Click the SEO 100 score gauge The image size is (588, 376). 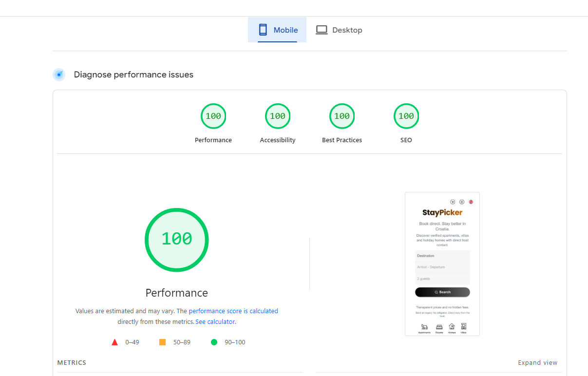406,116
